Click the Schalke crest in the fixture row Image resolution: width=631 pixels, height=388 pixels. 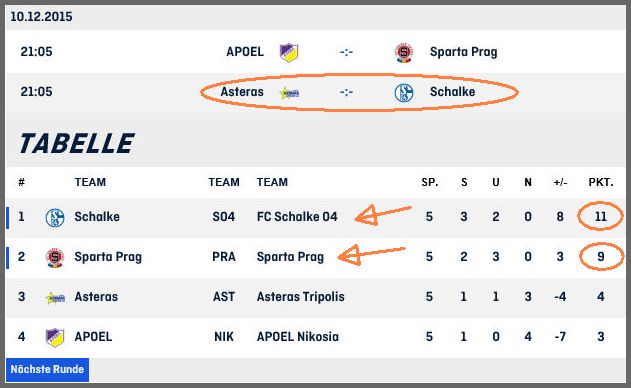404,93
